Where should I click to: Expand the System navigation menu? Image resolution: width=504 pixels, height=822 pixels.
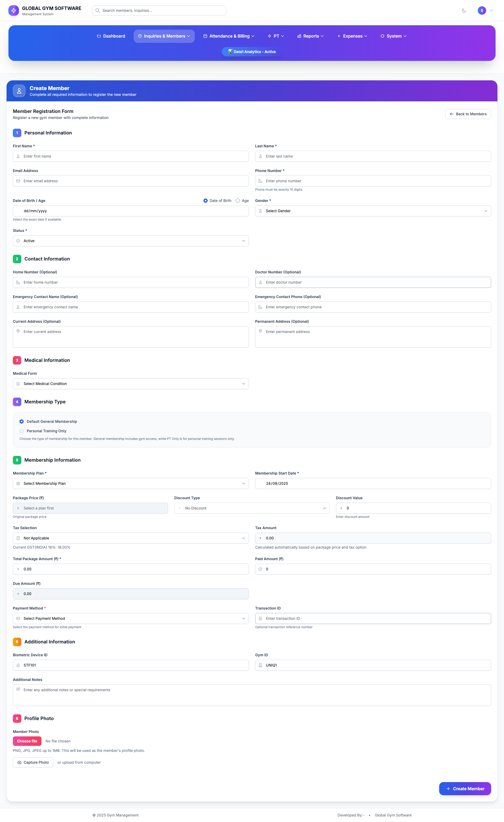click(x=393, y=36)
